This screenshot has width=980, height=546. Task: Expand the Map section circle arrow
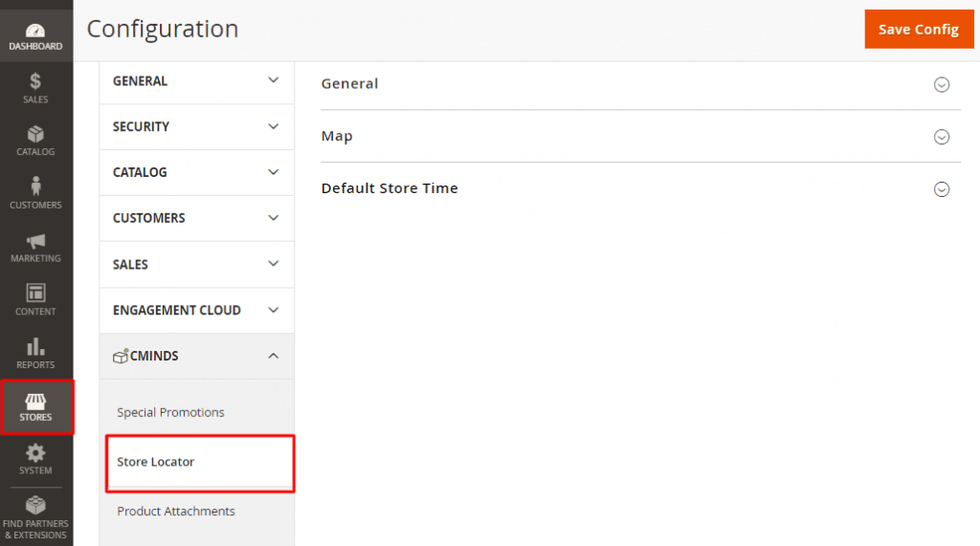(941, 137)
